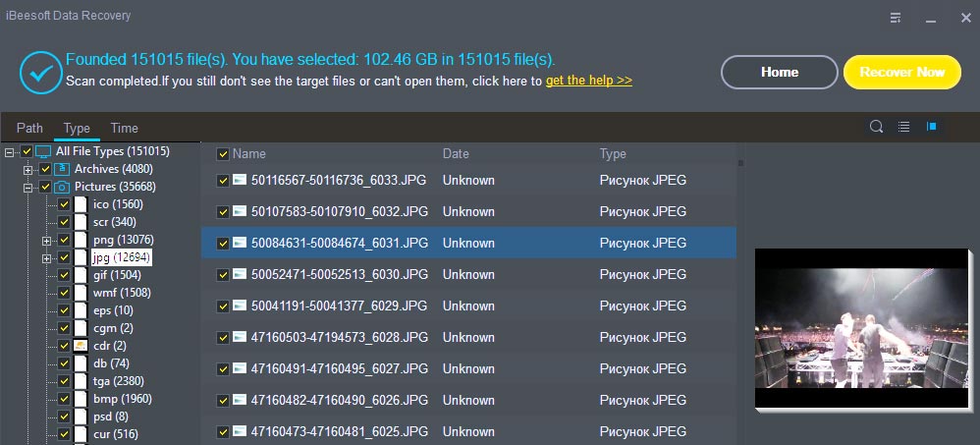Collapse the Pictures tree node
The width and height of the screenshot is (980, 445).
pyautogui.click(x=27, y=187)
